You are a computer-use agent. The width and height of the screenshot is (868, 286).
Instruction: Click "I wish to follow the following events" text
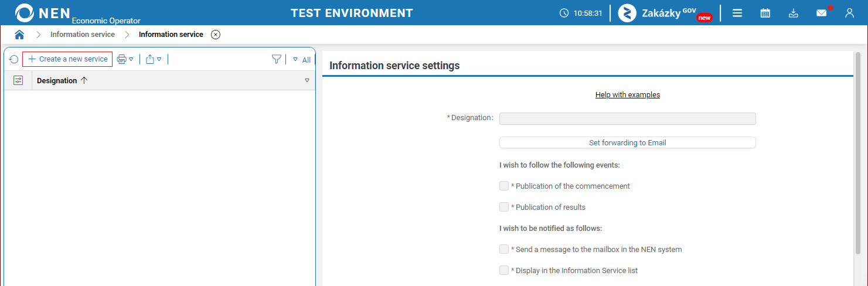click(x=560, y=165)
